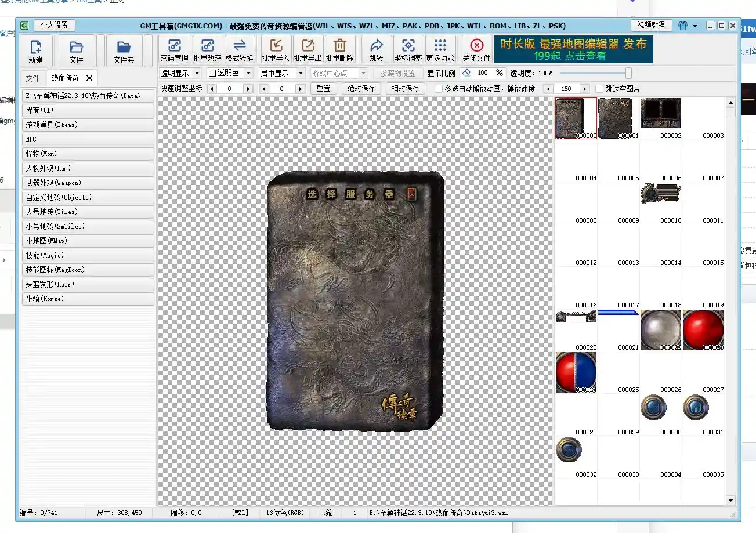
Task: Select thumbnail 000001
Action: click(x=618, y=118)
